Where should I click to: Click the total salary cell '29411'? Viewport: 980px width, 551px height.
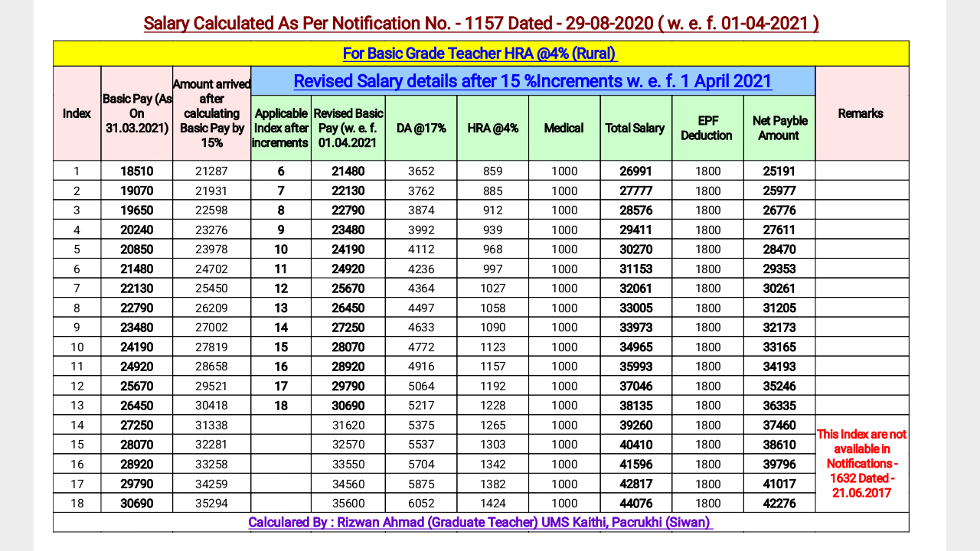635,230
